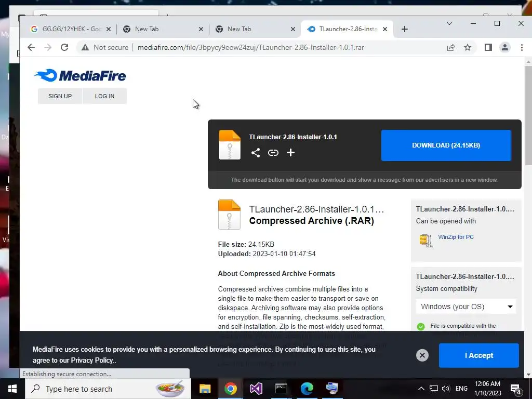Dismiss cookie banner with the X icon
Screen dimensions: 532x399
[x=422, y=355]
